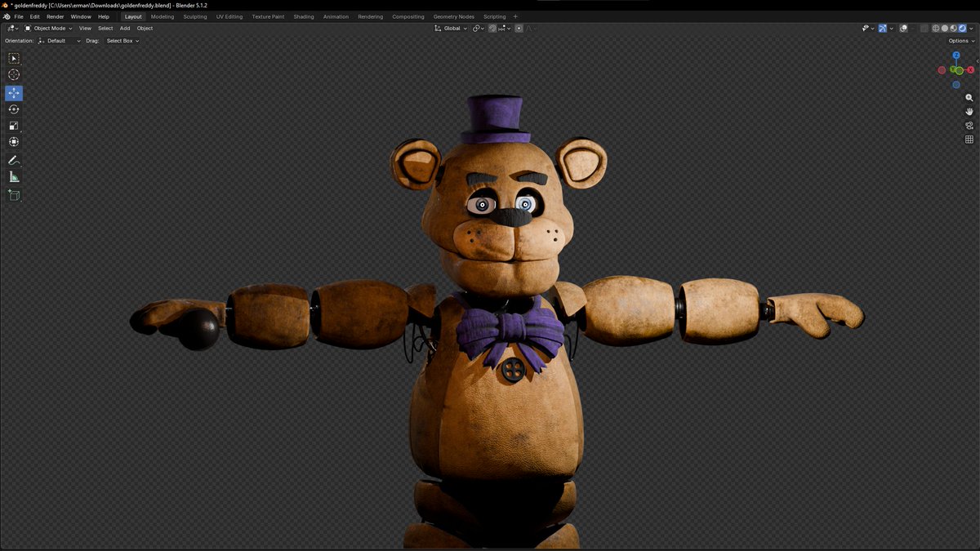
Task: Open the Render menu
Action: tap(56, 16)
